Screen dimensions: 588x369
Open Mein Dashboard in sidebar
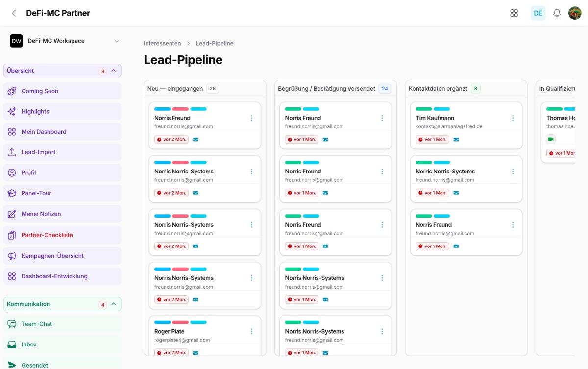pyautogui.click(x=62, y=132)
